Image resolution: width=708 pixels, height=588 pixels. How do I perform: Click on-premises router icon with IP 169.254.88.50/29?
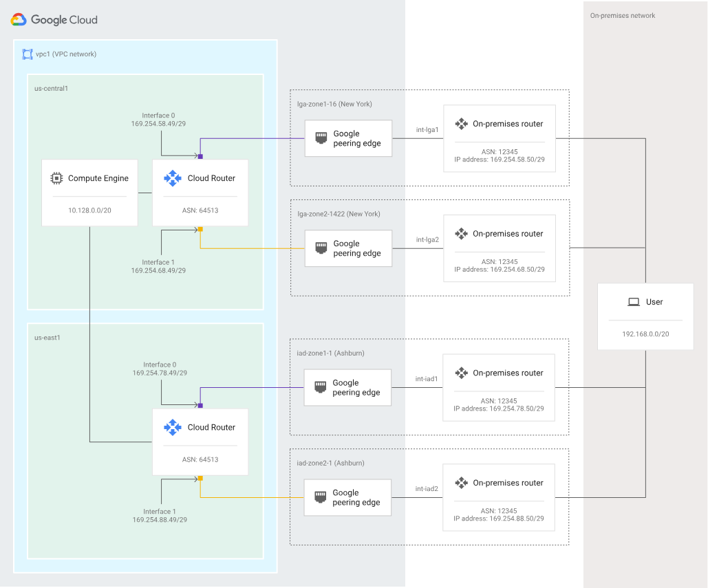tap(462, 483)
